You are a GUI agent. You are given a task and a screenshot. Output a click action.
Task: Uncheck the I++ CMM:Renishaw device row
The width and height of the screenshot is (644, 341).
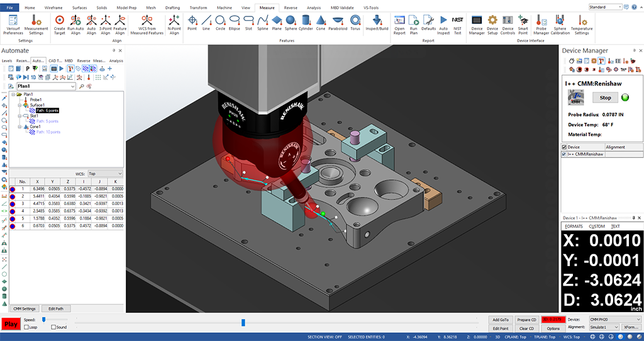pyautogui.click(x=564, y=154)
